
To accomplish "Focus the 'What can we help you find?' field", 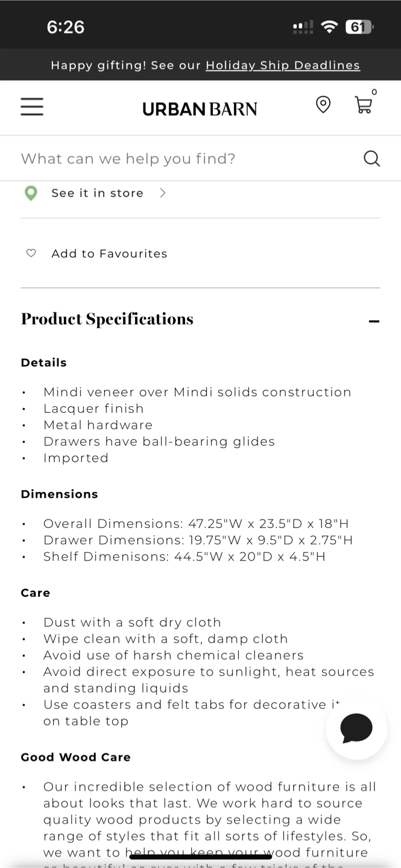I will (200, 159).
